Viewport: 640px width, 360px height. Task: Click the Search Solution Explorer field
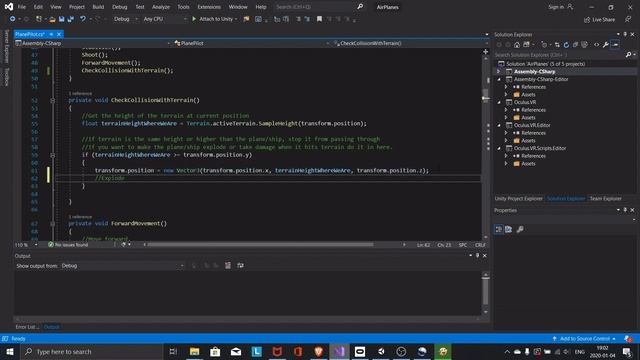point(559,54)
